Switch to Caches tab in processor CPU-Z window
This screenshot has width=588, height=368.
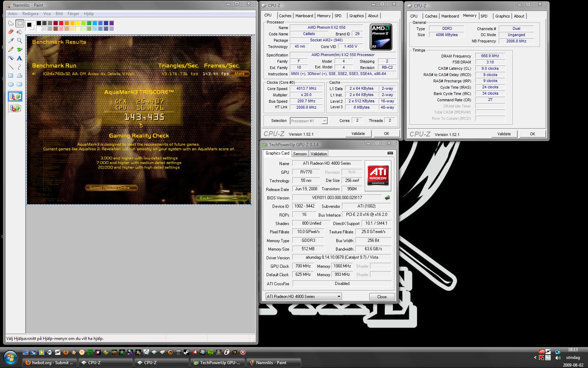point(285,16)
